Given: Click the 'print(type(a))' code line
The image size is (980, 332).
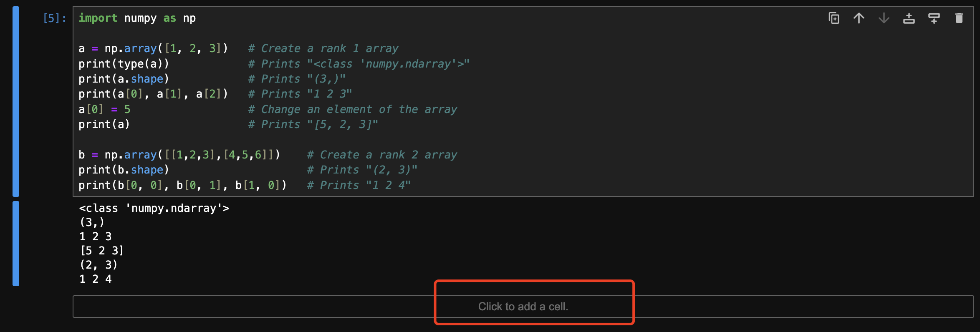Looking at the screenshot, I should [124, 64].
